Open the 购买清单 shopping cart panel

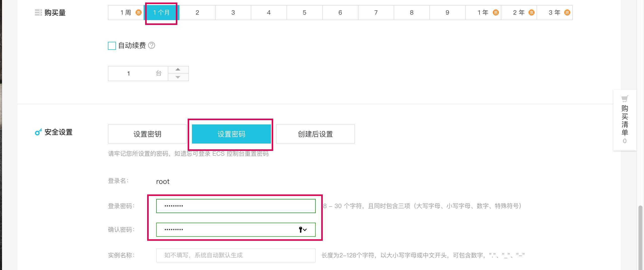coord(625,120)
